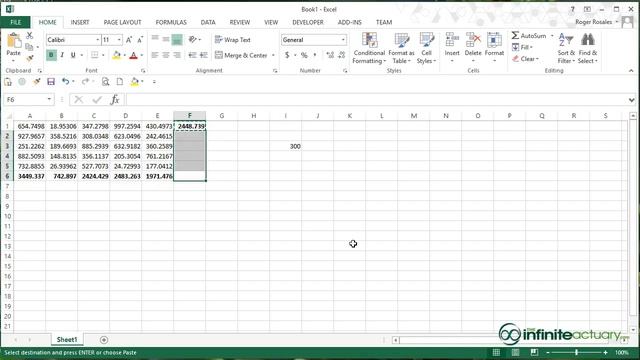Click the font color red A icon

[x=133, y=55]
